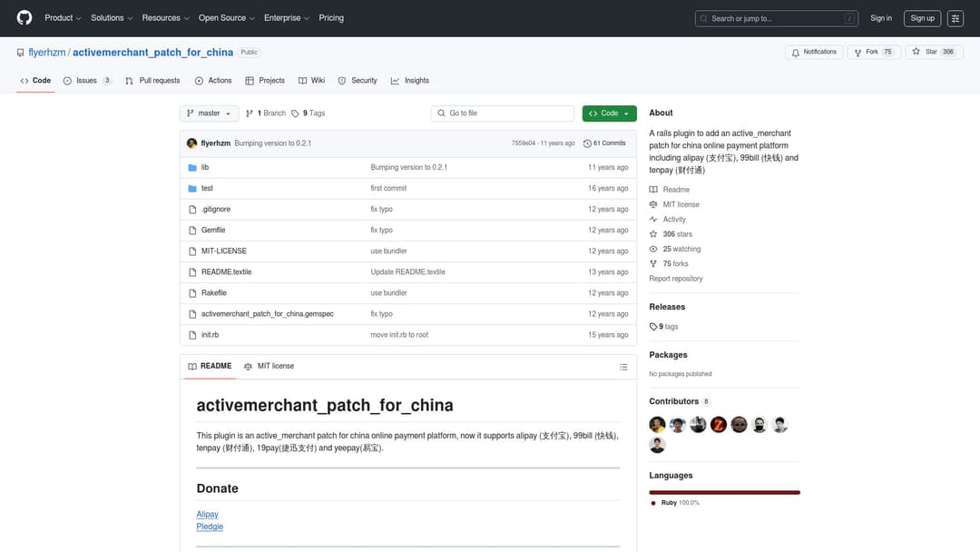The width and height of the screenshot is (980, 552).
Task: Click the star icon in Star button
Action: coord(916,52)
